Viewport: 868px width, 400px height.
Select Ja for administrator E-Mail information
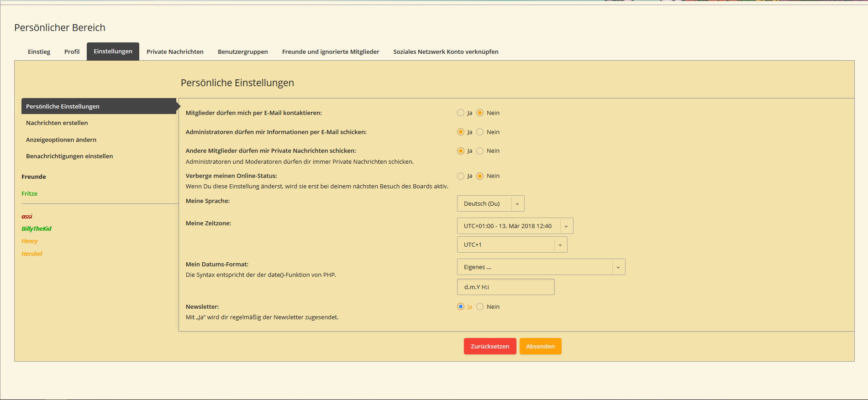[x=461, y=132]
